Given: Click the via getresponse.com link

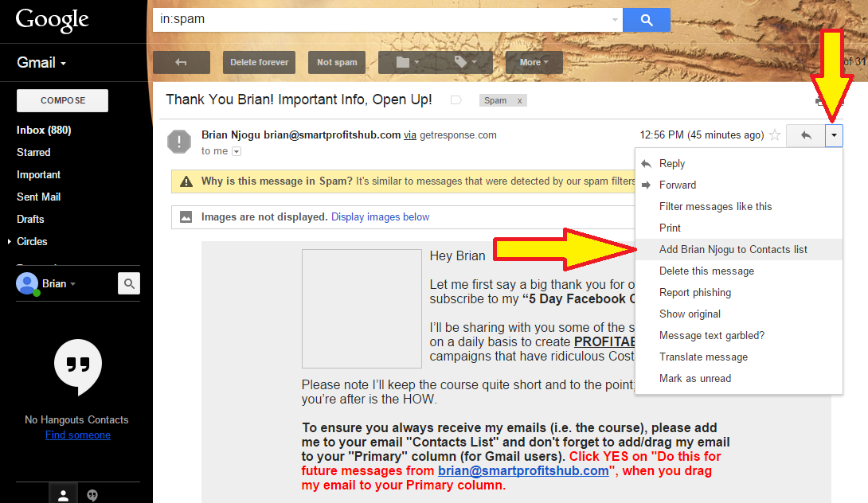Looking at the screenshot, I should point(409,135).
